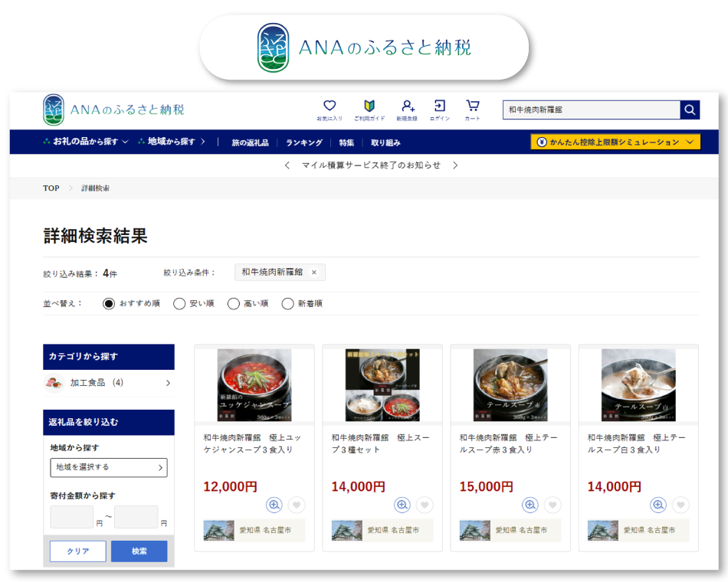This screenshot has width=728, height=582.
Task: Click 愛知県 名古屋市 on テールスープ赤 card
Action: [521, 531]
